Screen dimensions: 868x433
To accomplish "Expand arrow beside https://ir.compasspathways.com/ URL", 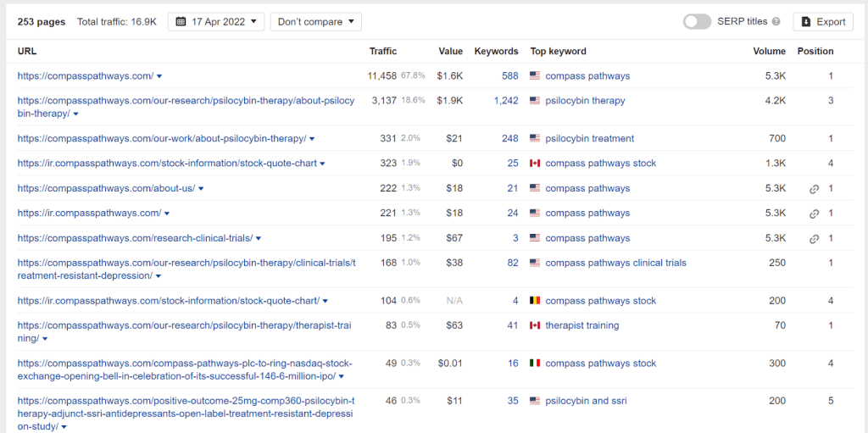I will pos(167,214).
